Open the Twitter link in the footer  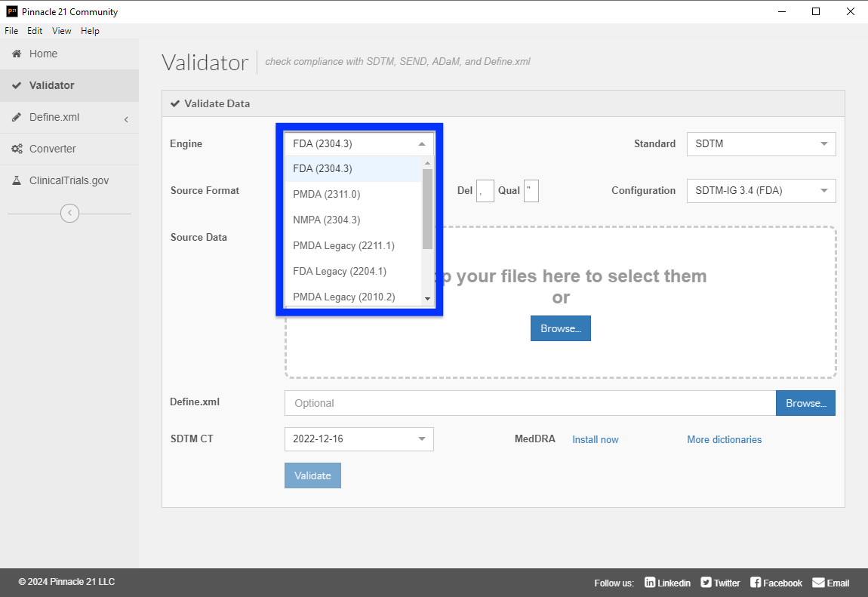pyautogui.click(x=720, y=583)
